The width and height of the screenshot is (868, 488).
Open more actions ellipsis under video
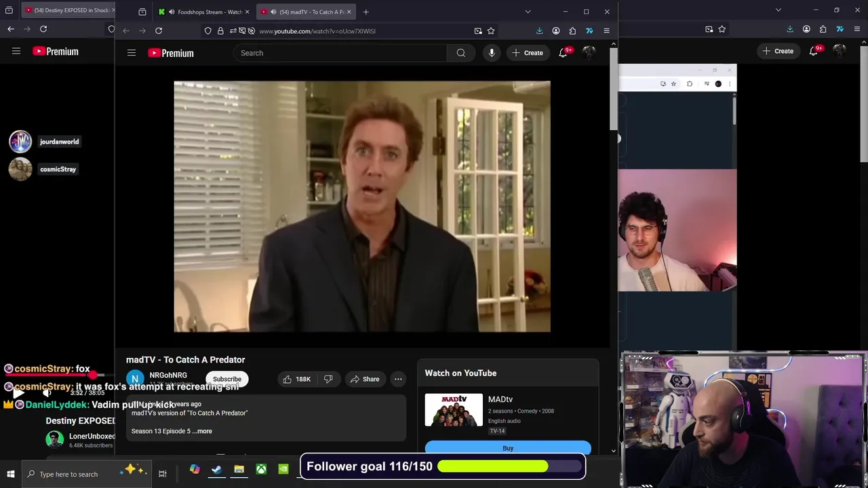pyautogui.click(x=398, y=380)
